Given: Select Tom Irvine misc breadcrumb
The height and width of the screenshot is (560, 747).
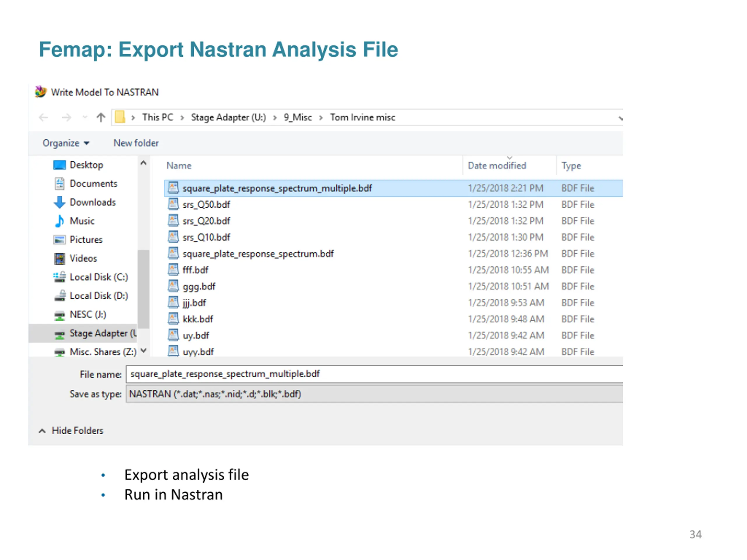Looking at the screenshot, I should (x=362, y=117).
